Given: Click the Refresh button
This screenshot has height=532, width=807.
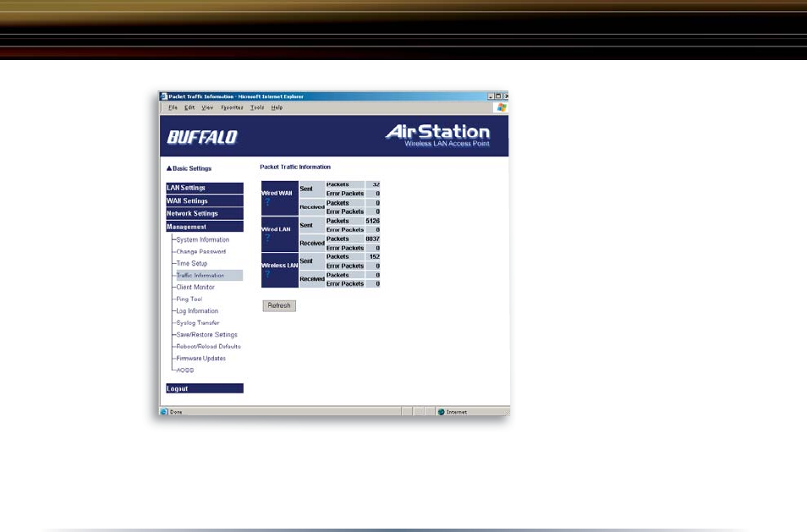Looking at the screenshot, I should point(279,305).
